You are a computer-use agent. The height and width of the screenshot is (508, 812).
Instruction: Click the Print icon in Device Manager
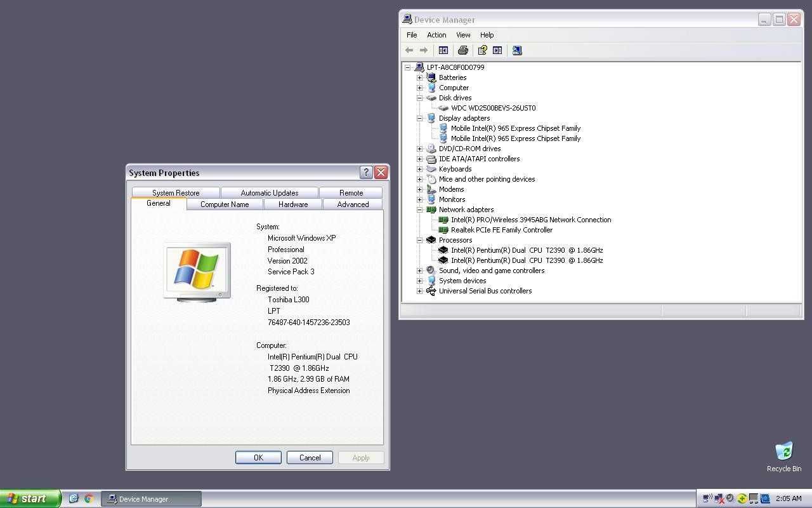(x=463, y=50)
